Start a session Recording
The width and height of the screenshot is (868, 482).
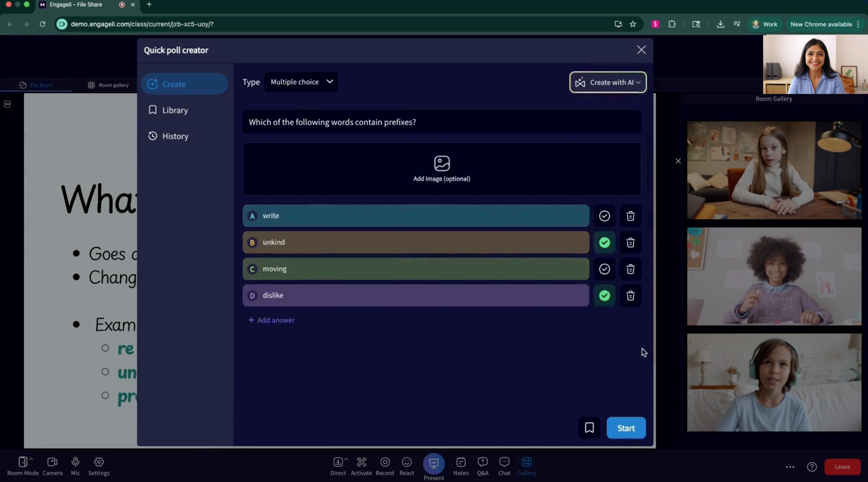(385, 467)
